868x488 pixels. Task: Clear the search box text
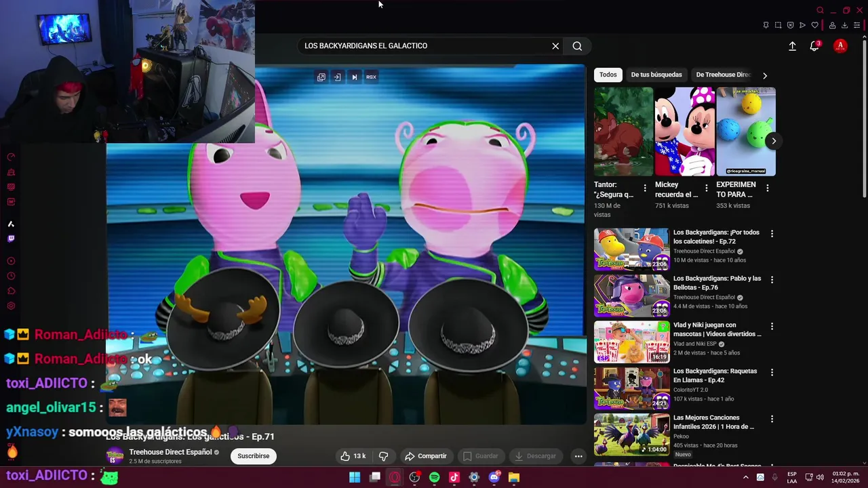click(555, 46)
